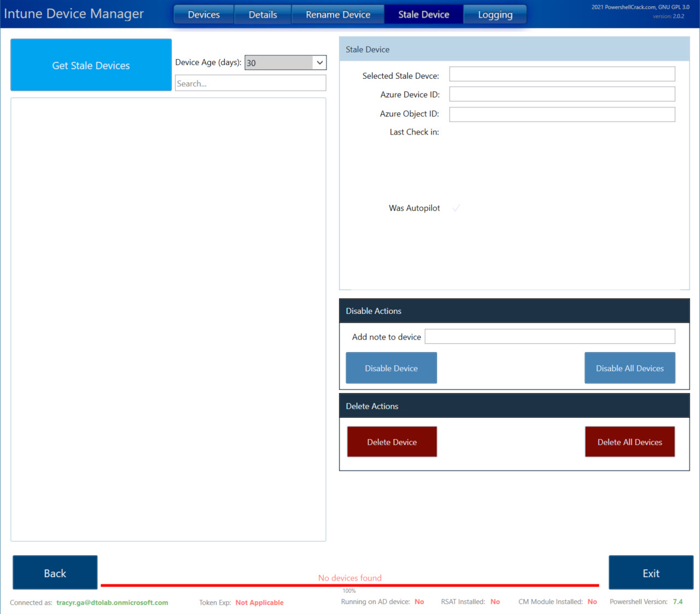The width and height of the screenshot is (700, 614).
Task: Click the connected account tracyr.ga@dtolab.onmicrosoft.com
Action: (x=112, y=603)
